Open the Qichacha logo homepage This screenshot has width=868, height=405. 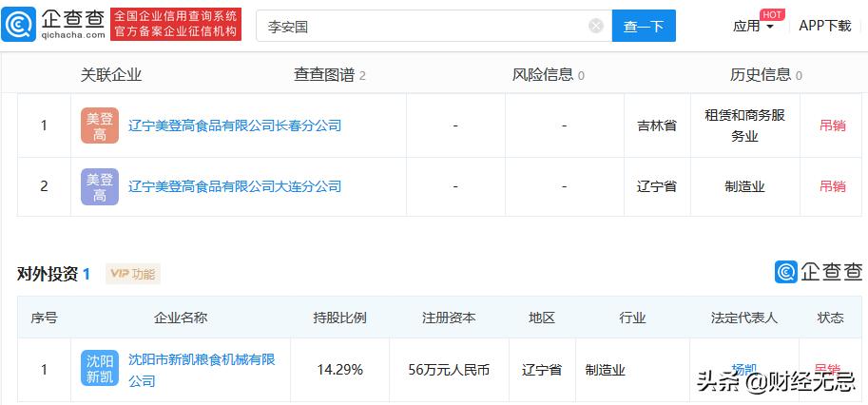click(x=53, y=25)
